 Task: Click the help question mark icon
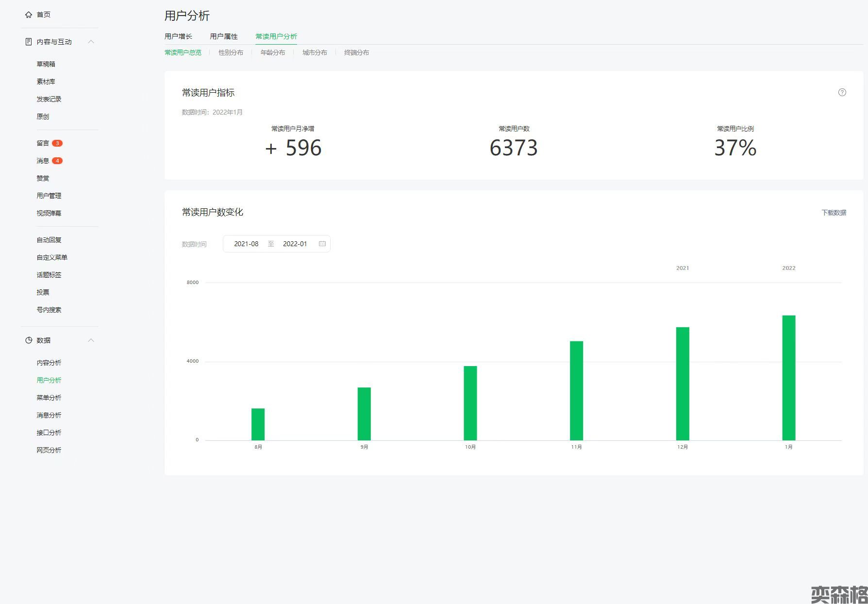(x=842, y=92)
